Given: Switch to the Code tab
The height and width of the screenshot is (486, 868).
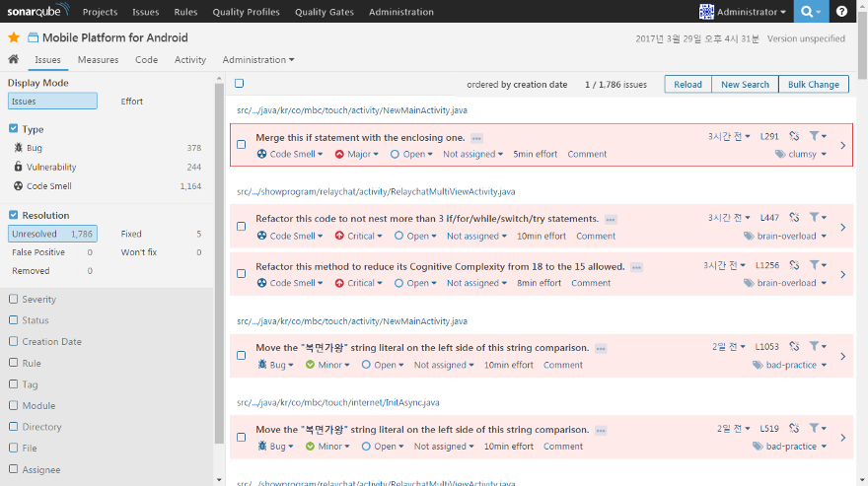Looking at the screenshot, I should coord(147,59).
